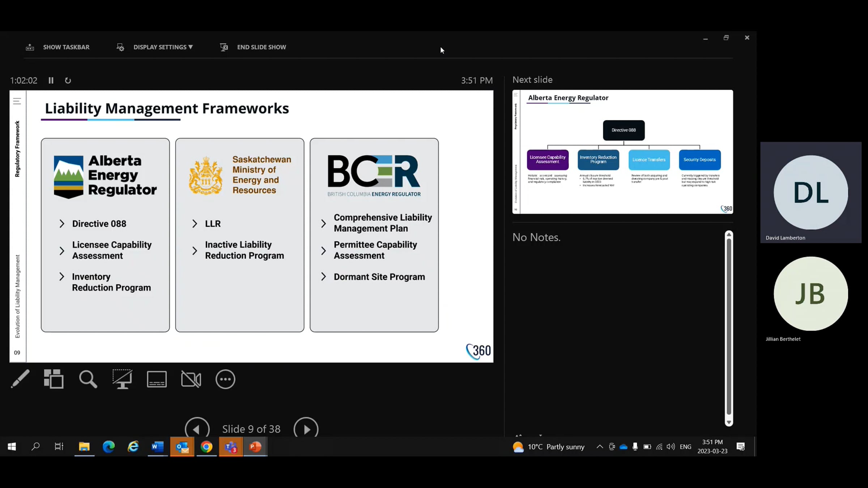This screenshot has width=868, height=488.
Task: Toggle subtitles on the slide show
Action: [157, 379]
